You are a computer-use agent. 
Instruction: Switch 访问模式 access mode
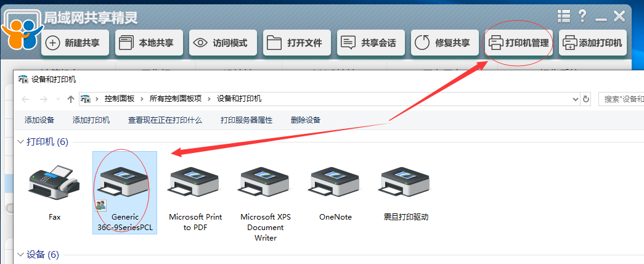click(x=223, y=43)
